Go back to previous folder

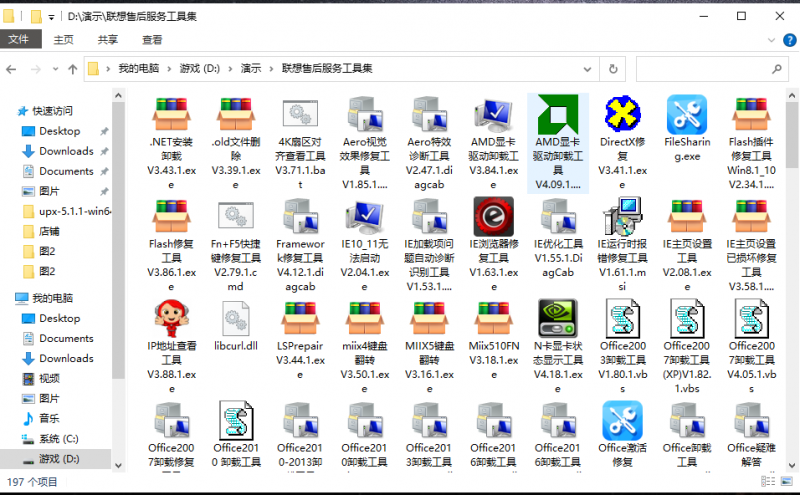11,69
